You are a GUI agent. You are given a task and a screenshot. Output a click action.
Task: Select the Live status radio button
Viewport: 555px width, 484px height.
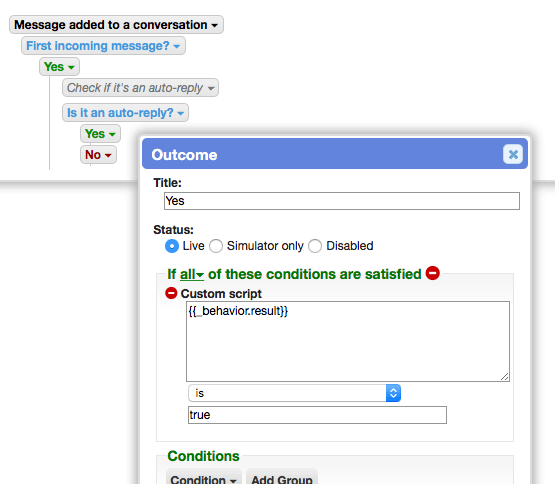[x=172, y=246]
